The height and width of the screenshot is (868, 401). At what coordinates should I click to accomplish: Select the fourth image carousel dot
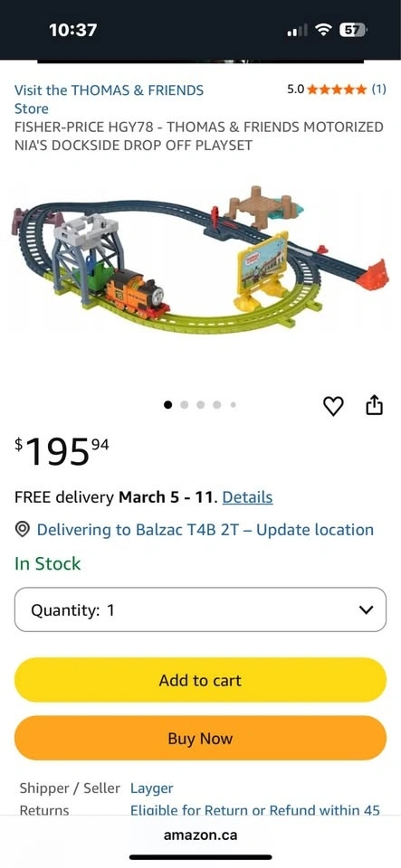[x=217, y=405]
